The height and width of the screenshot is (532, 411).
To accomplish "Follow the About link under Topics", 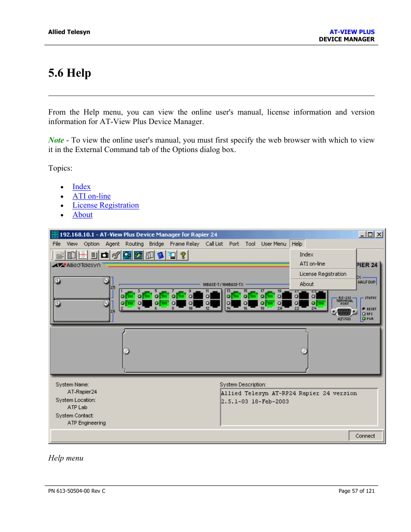I will 82,215.
